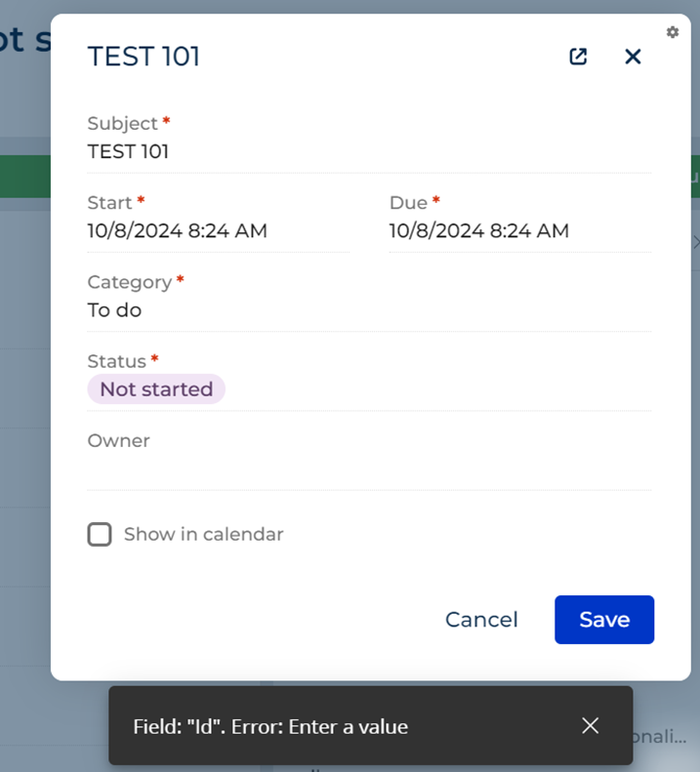The image size is (700, 772).
Task: Open task in full page icon
Action: pos(578,57)
